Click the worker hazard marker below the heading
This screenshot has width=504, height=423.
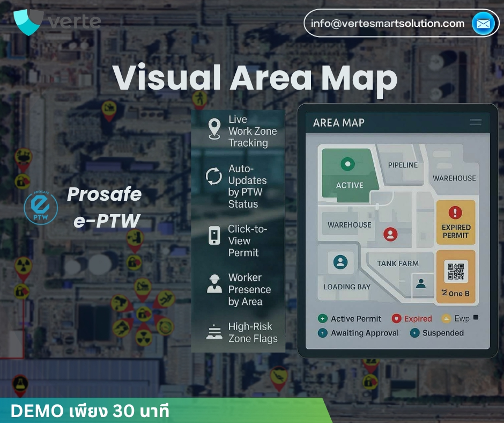[199, 99]
